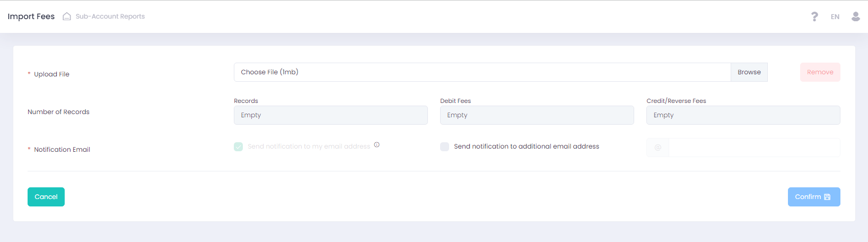Click the Choose File (1mb) field
The width and height of the screenshot is (868, 242).
pyautogui.click(x=481, y=72)
